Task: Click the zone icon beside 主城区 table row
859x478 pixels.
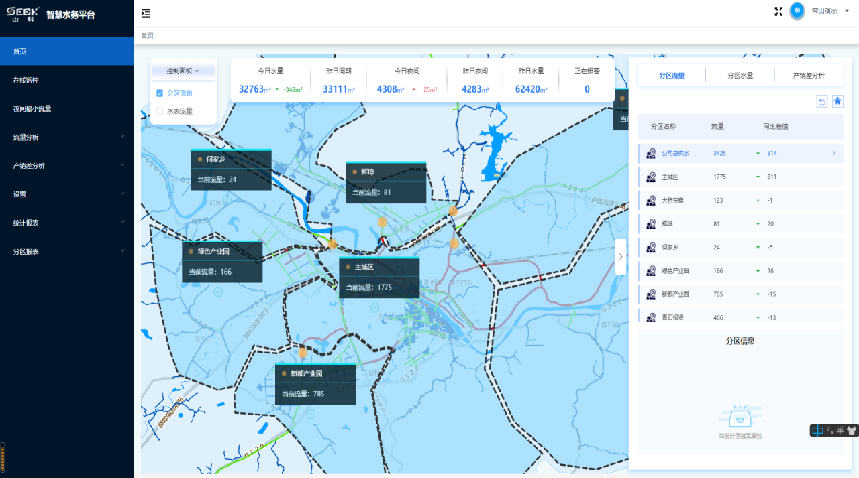Action: 651,177
